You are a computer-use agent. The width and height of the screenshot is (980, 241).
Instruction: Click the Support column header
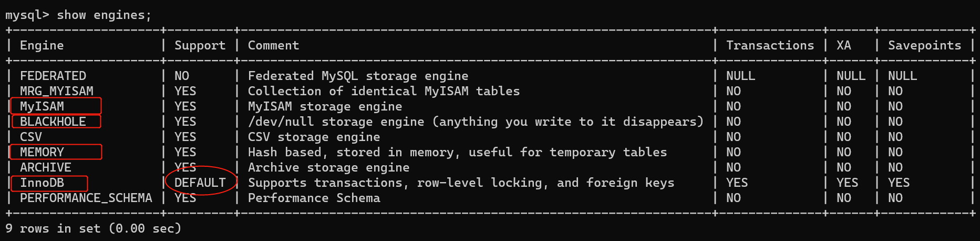[x=200, y=46]
